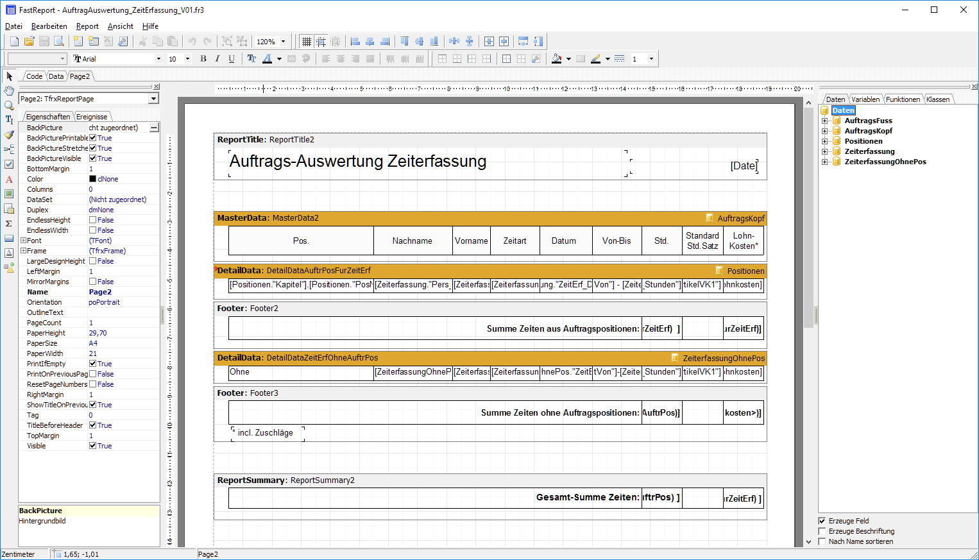Enable ResetPageNumbers checkbox
Viewport: 979px width, 560px height.
coord(92,384)
